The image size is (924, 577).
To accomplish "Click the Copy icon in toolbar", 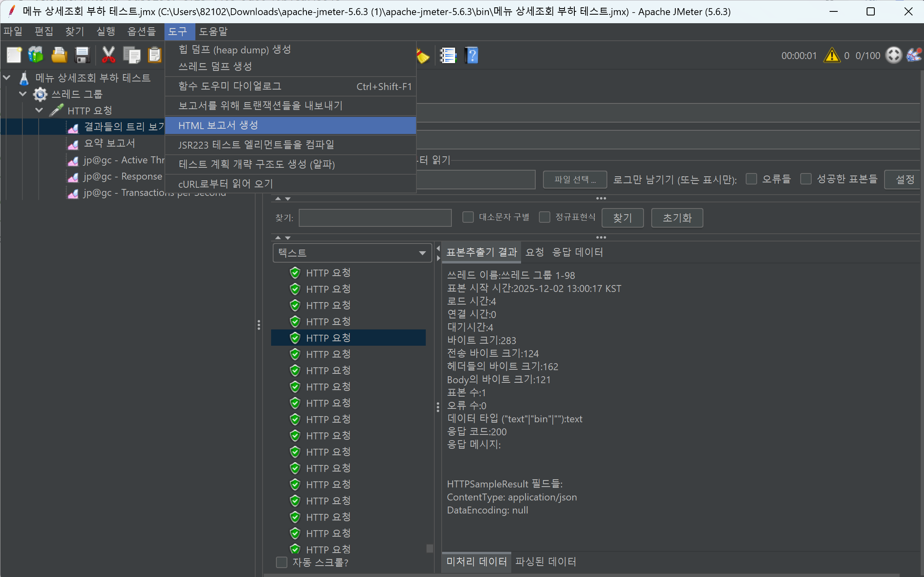I will [131, 55].
